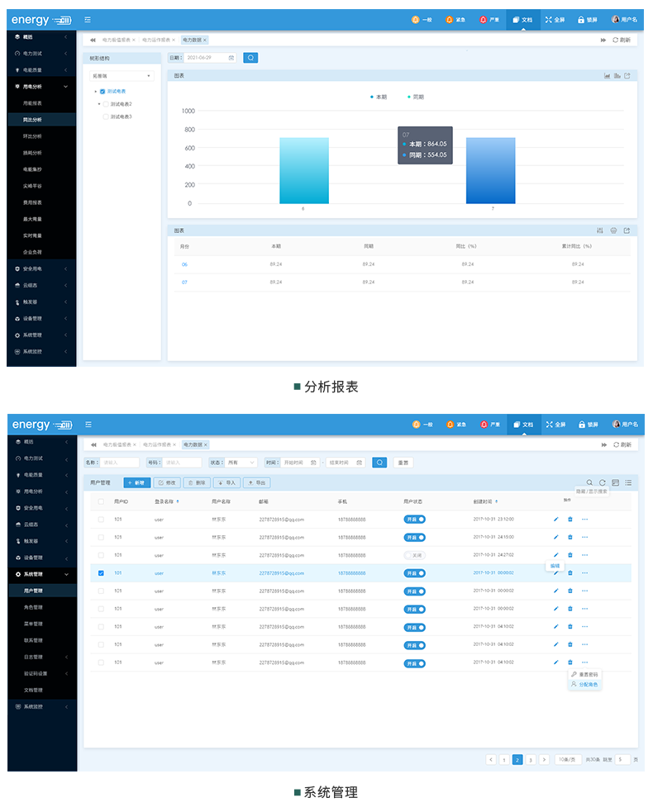653x812 pixels.
Task: Collapse 用电分析 menu in 分析报表 screenshot sidebar
Action: pyautogui.click(x=42, y=87)
